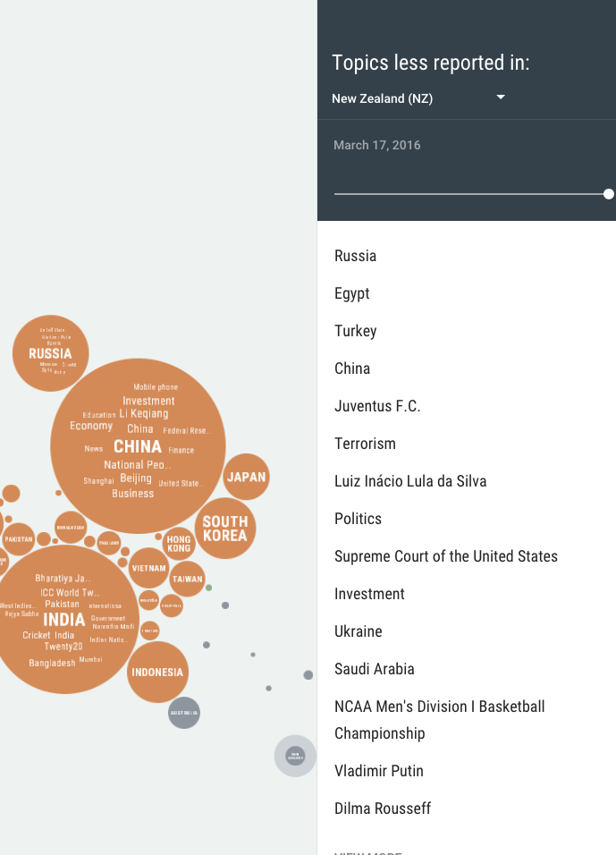Select the Saudi Arabia topic
This screenshot has height=855, width=616.
click(375, 670)
